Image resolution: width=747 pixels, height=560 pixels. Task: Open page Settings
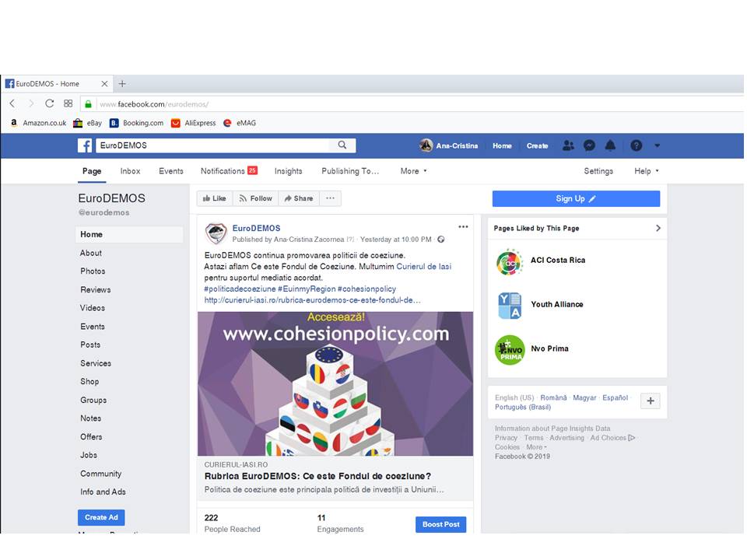pyautogui.click(x=598, y=171)
